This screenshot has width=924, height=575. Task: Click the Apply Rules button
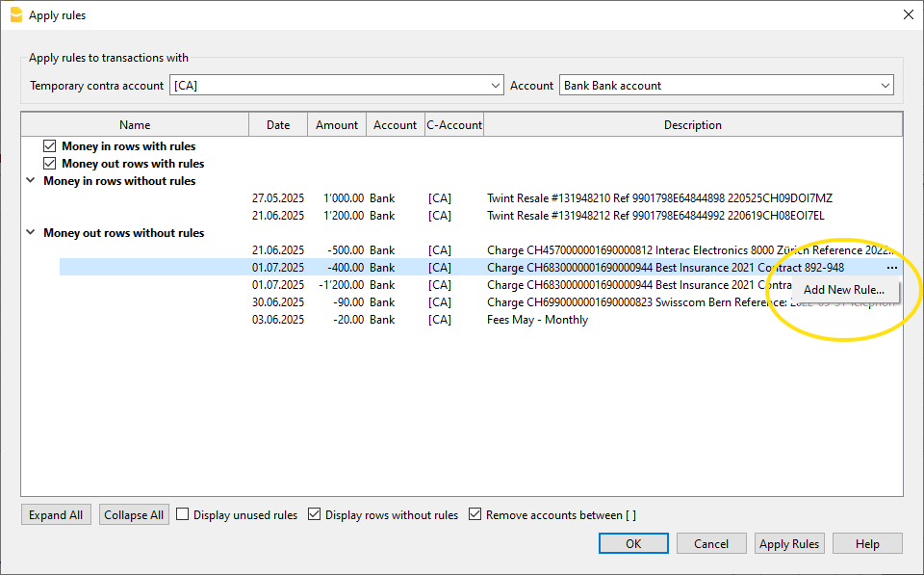(788, 544)
